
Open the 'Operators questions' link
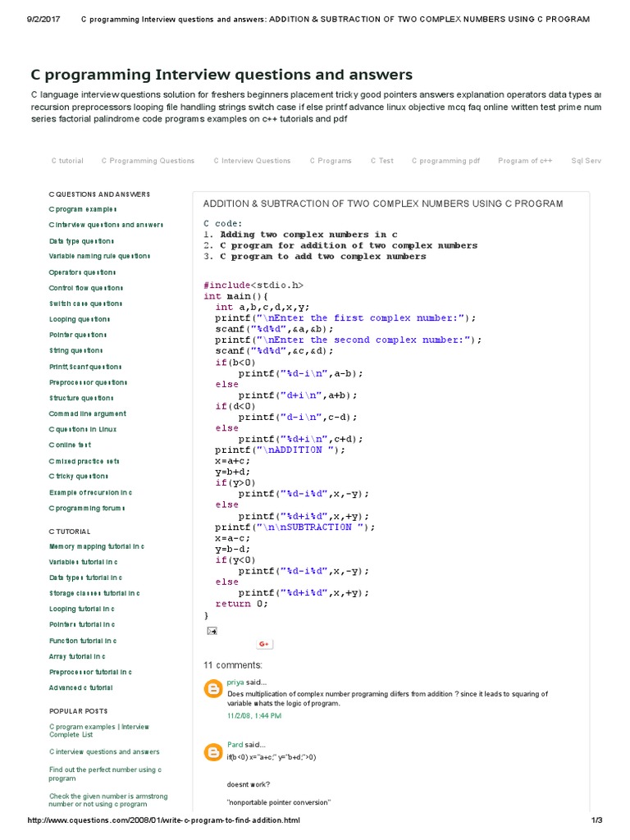(82, 272)
